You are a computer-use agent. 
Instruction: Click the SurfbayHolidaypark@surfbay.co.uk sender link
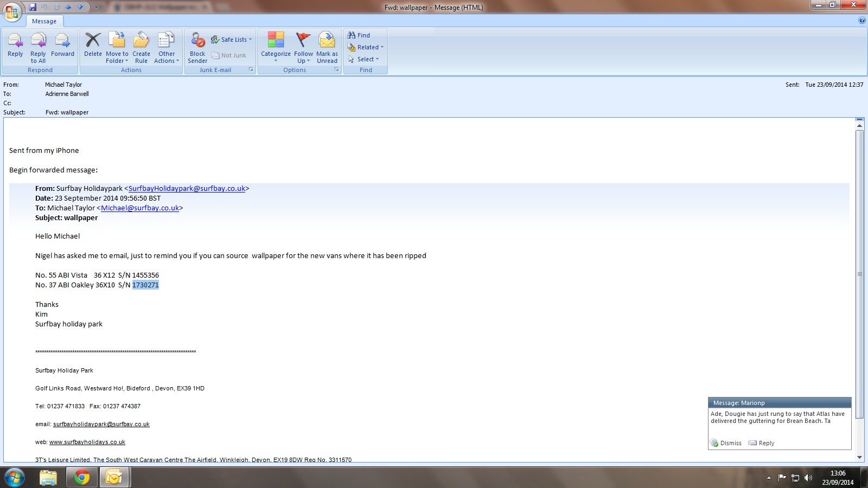pos(187,189)
